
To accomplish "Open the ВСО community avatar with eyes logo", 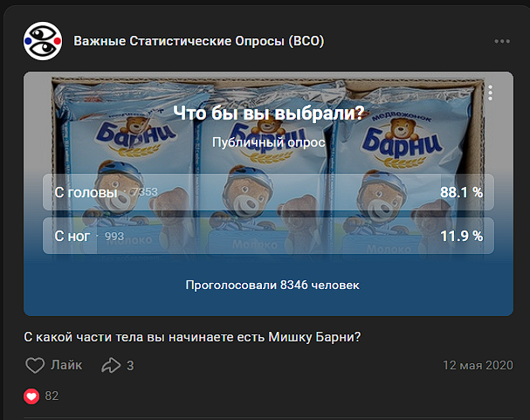I will click(43, 41).
